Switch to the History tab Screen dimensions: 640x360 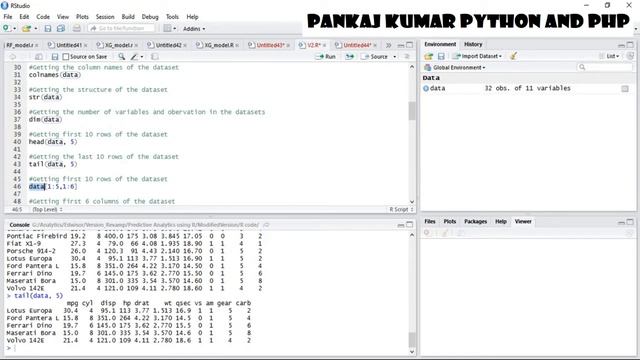473,44
